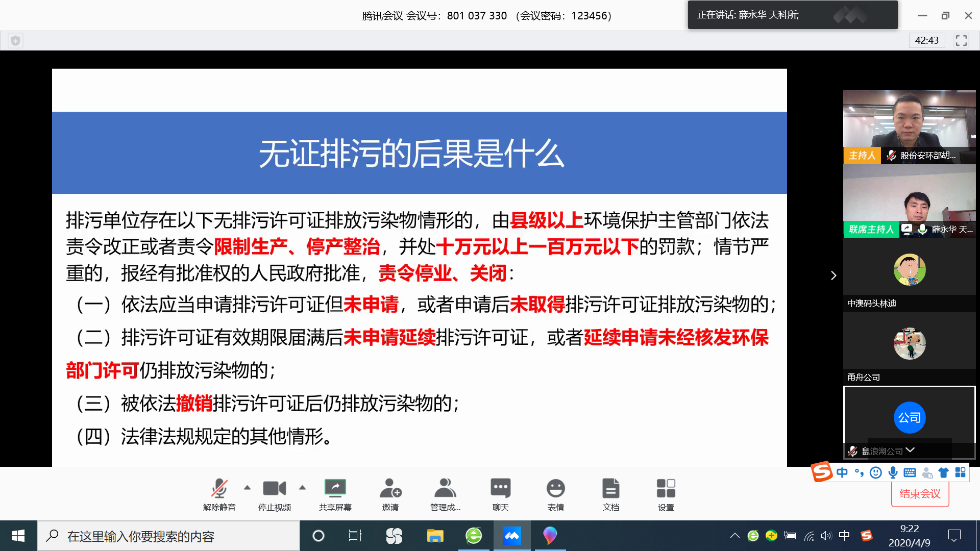
Task: Expand audio options arrow beside 解除静音
Action: (247, 488)
